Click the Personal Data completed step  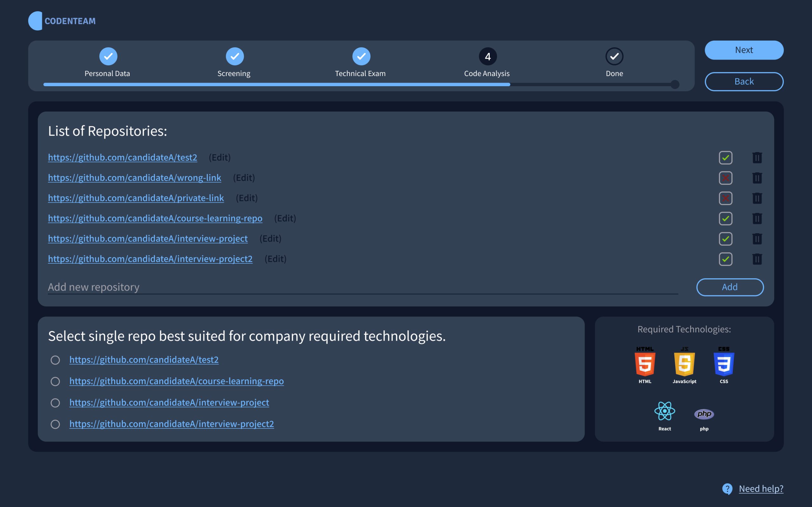(107, 56)
